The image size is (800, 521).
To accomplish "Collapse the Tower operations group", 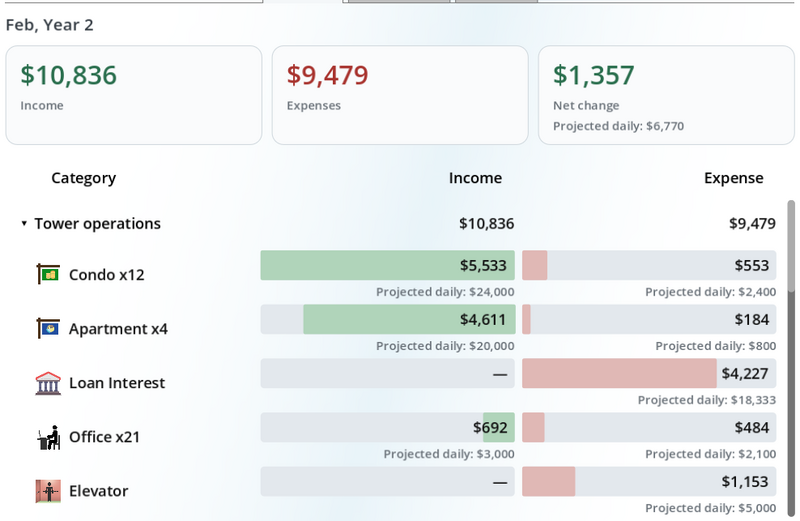I will [x=23, y=223].
